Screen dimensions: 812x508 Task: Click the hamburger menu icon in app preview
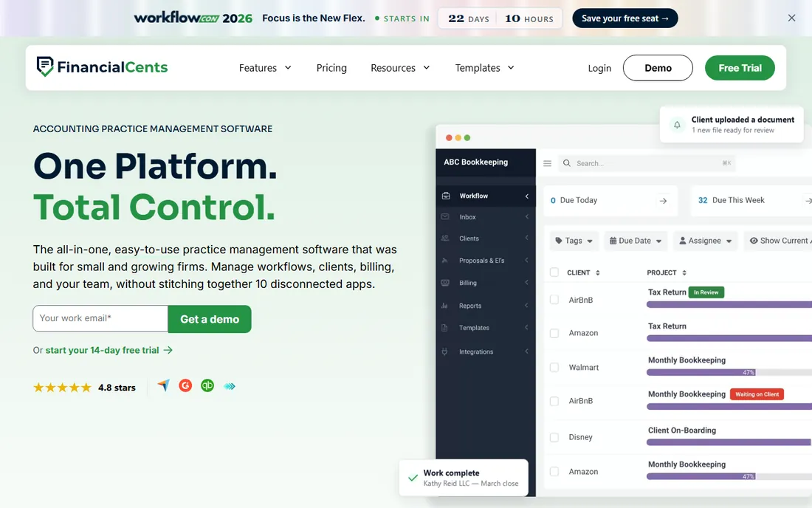click(548, 163)
